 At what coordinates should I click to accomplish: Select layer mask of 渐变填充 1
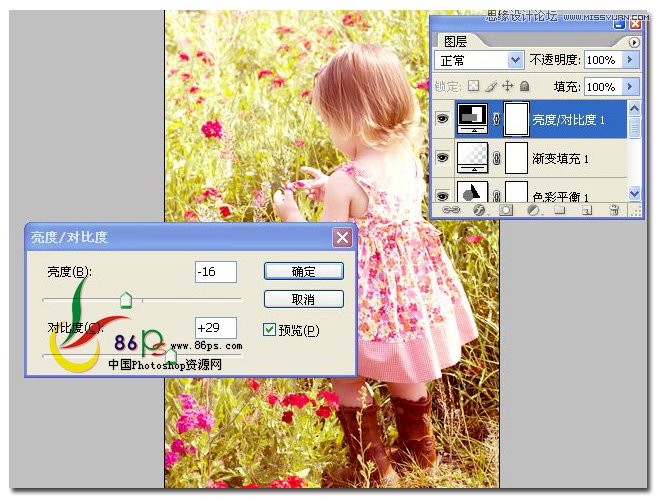coord(516,157)
